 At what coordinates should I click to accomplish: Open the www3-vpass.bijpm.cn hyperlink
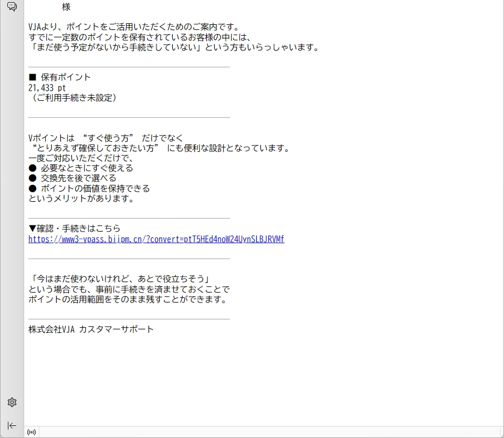click(x=156, y=239)
